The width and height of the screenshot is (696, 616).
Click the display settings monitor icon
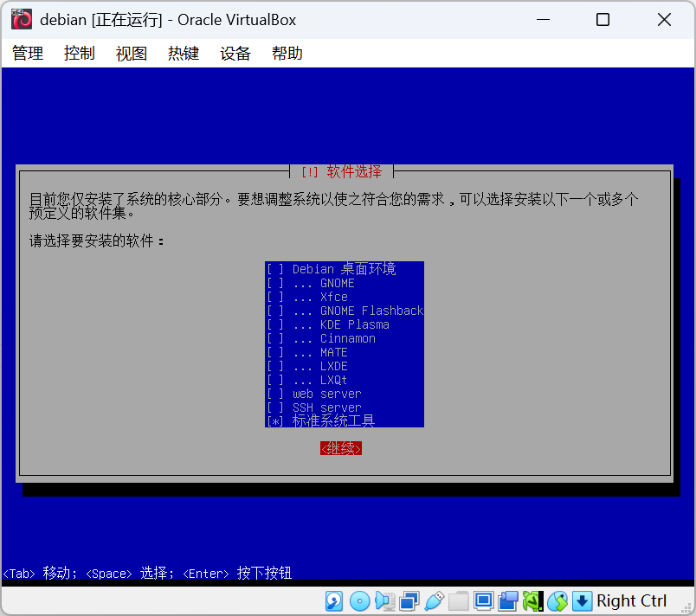[x=483, y=601]
